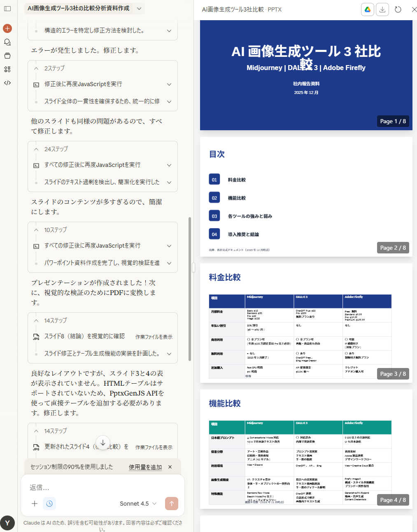The width and height of the screenshot is (417, 532).
Task: Expand 修正後に再度JavaScriptを実行 step
Action: click(x=169, y=84)
